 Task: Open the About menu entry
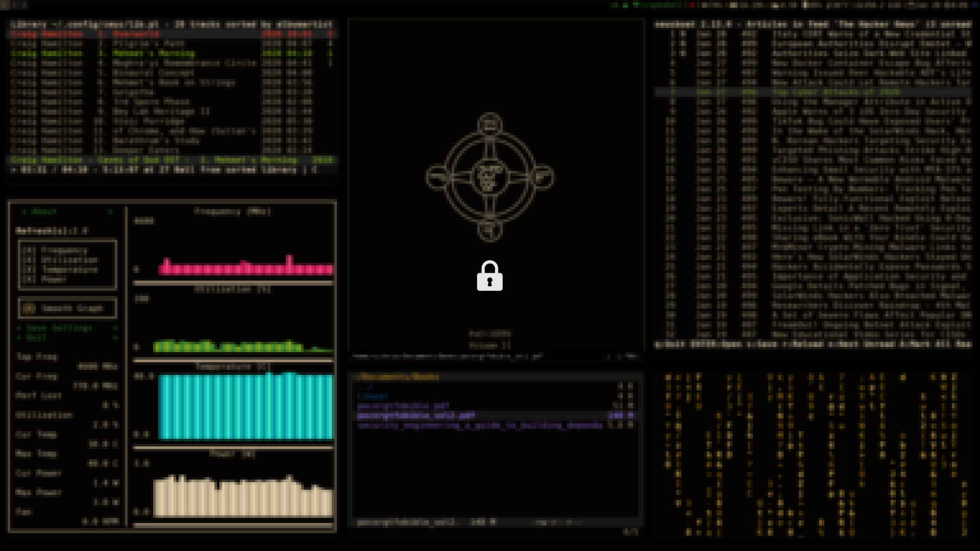pyautogui.click(x=44, y=211)
